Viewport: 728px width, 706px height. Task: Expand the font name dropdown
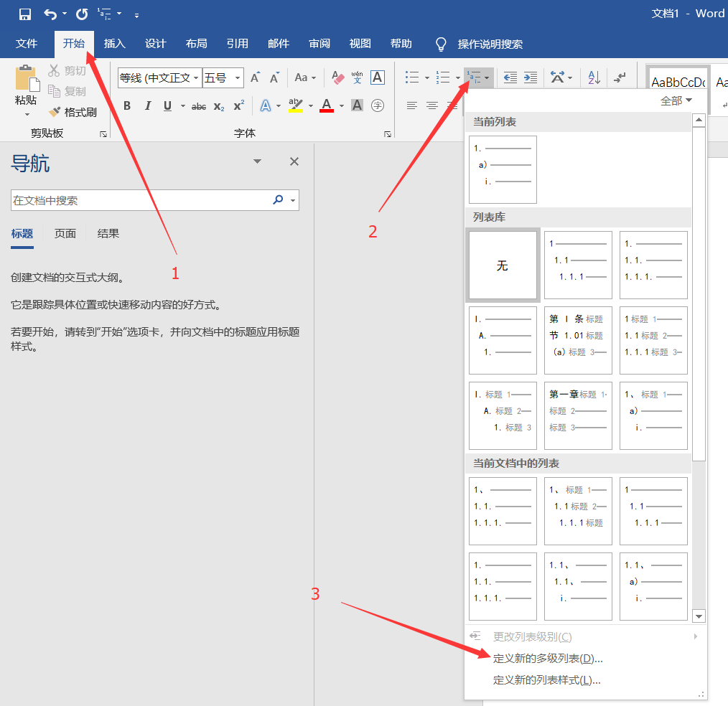[x=197, y=77]
